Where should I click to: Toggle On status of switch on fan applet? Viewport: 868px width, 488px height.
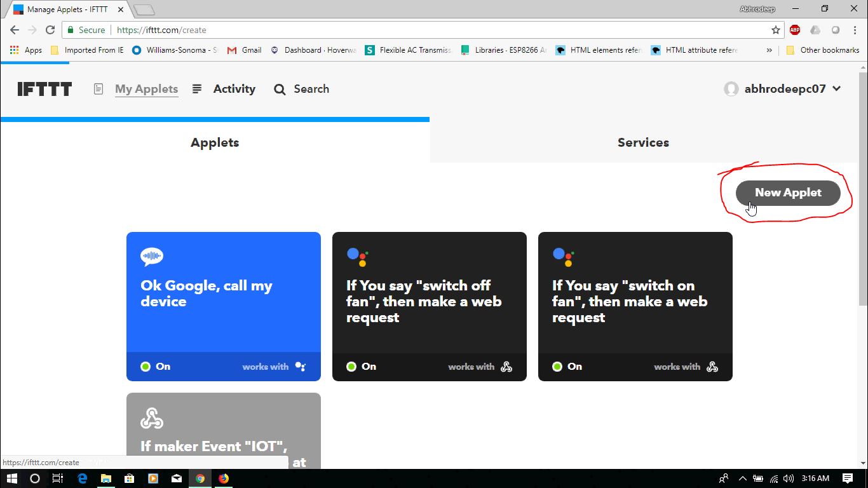567,367
